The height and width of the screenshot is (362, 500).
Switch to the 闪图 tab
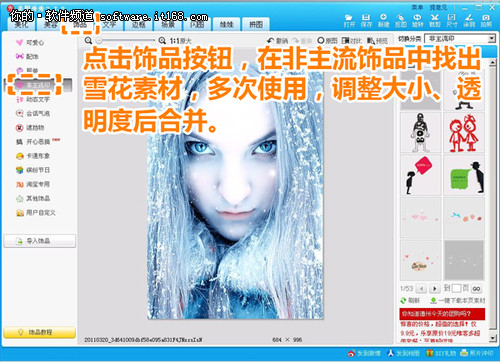pos(197,24)
